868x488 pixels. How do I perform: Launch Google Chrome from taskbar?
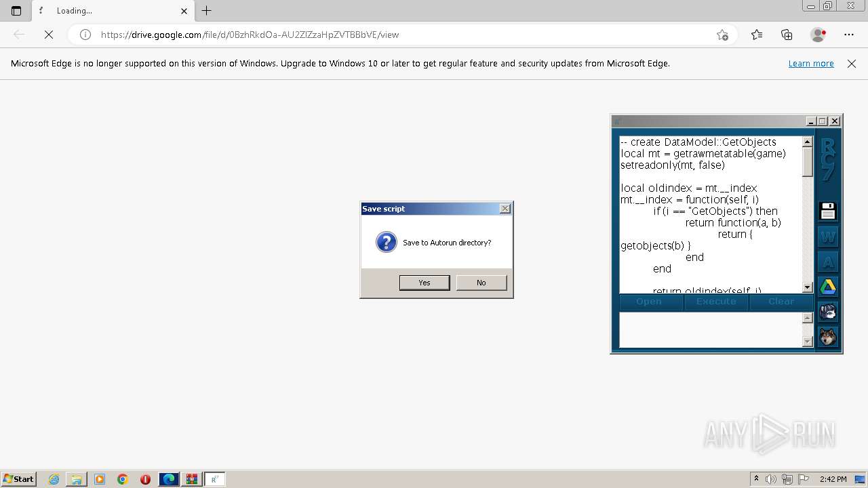(x=123, y=479)
